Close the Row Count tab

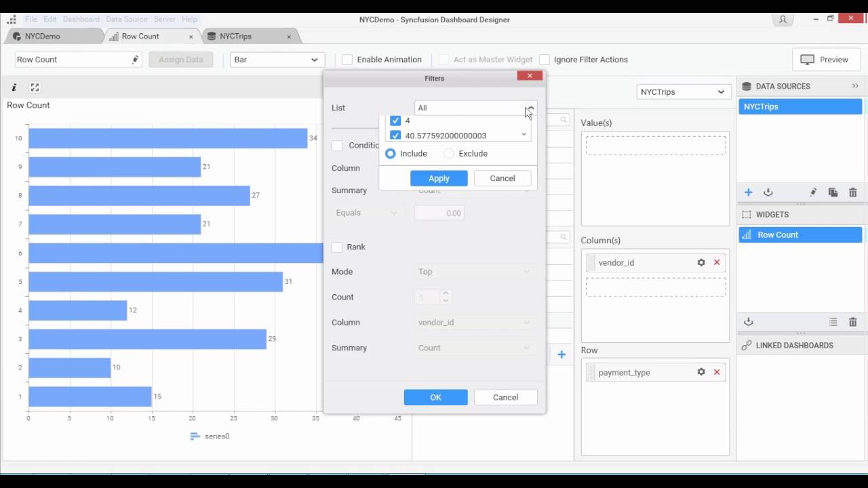click(191, 37)
